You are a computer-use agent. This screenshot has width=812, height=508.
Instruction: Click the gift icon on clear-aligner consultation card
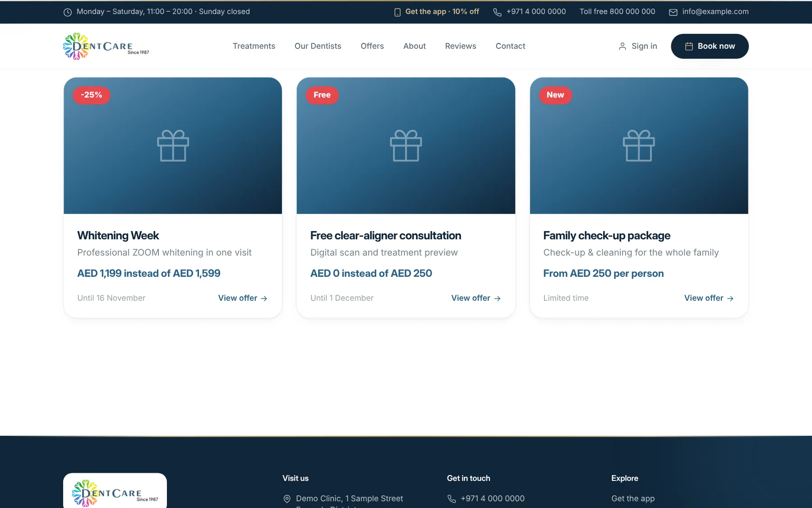[x=406, y=145]
